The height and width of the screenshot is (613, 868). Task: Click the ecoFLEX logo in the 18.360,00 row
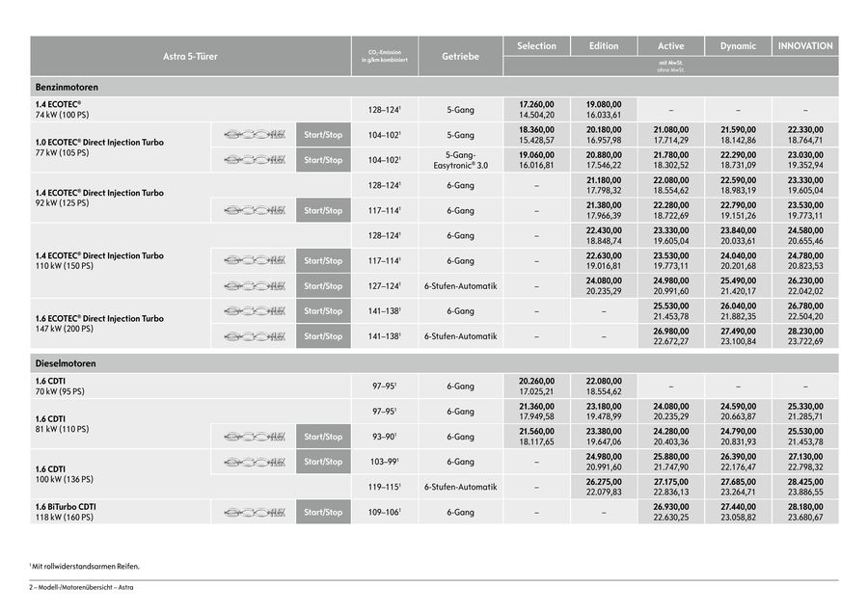click(x=254, y=135)
